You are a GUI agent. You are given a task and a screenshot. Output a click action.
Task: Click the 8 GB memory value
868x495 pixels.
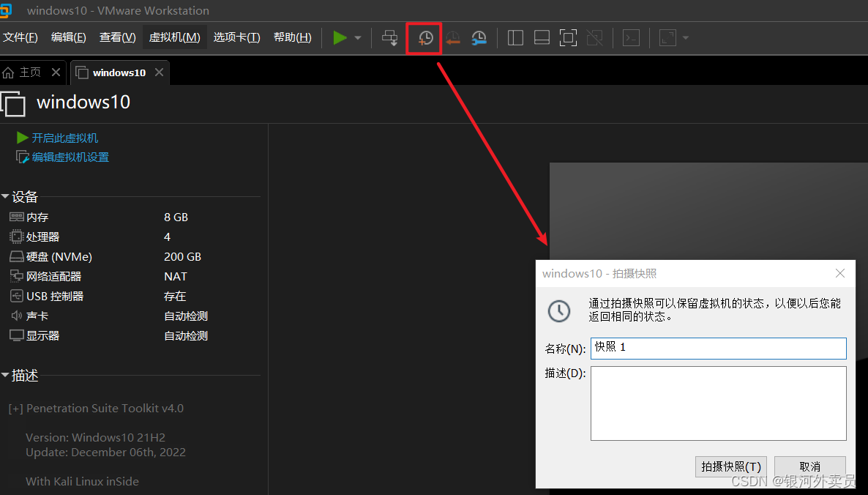pos(176,217)
